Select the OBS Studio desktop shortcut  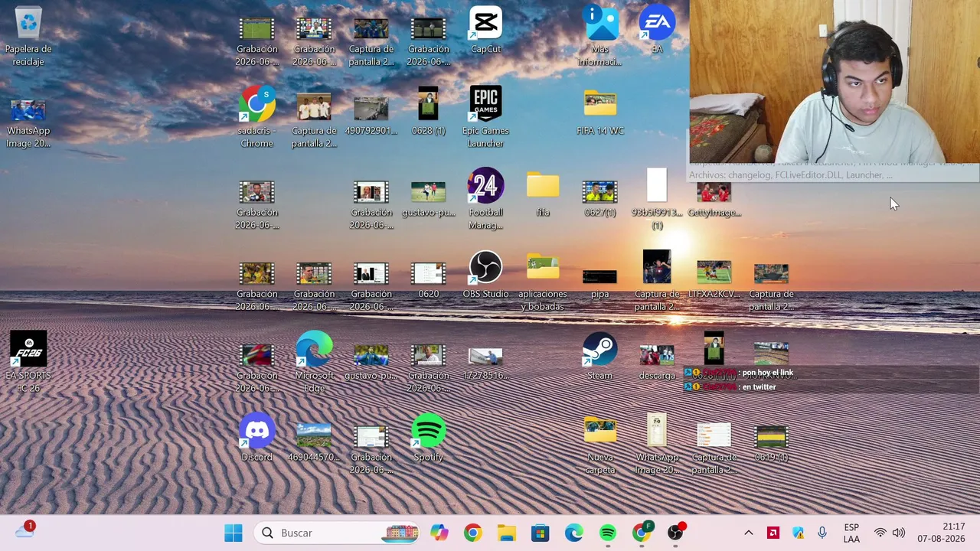[485, 275]
